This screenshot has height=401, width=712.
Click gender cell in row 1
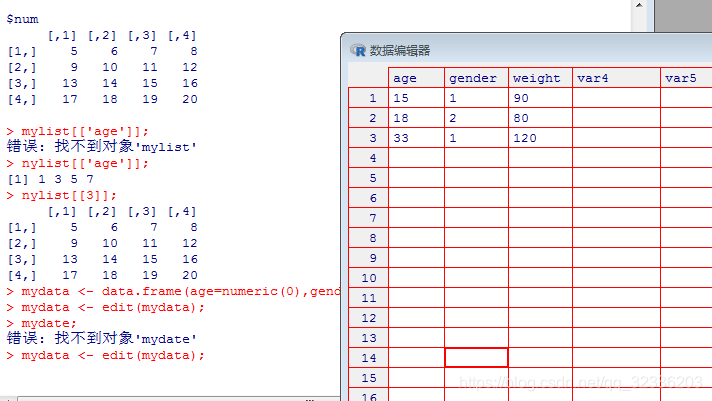tap(476, 98)
